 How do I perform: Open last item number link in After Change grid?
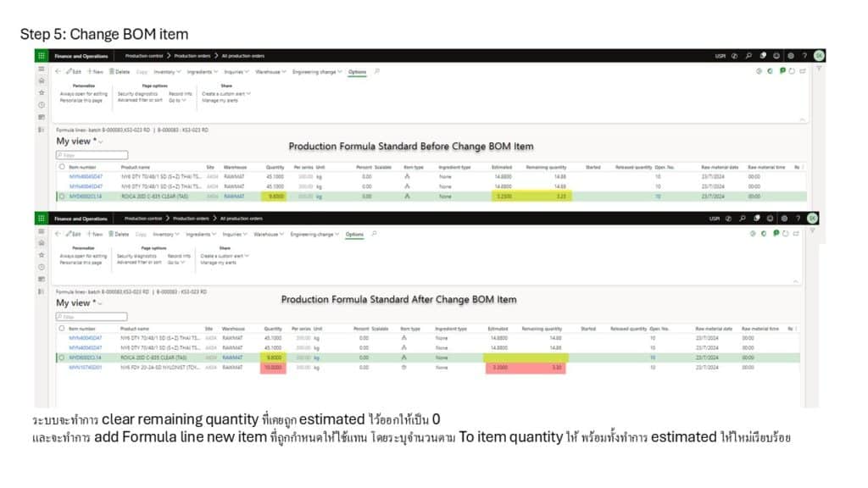(x=86, y=368)
